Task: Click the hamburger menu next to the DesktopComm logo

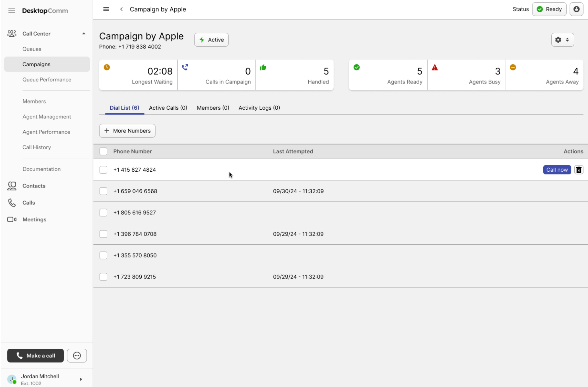Action: pyautogui.click(x=12, y=11)
